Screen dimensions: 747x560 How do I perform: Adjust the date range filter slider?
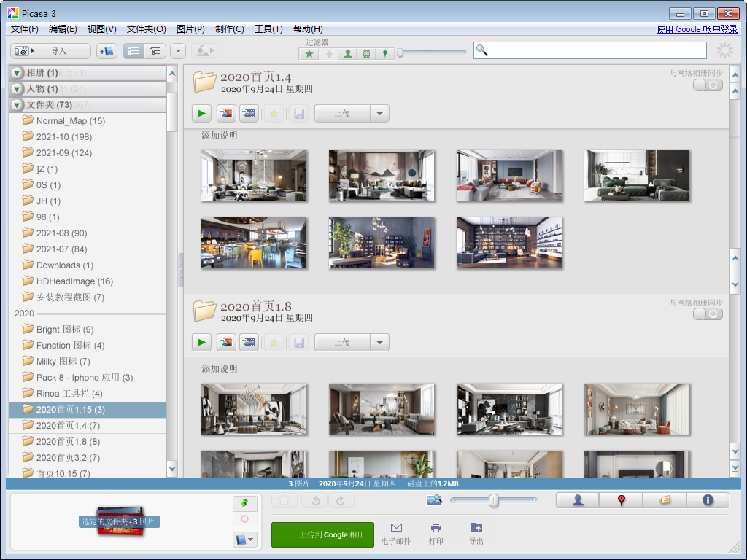coord(400,52)
